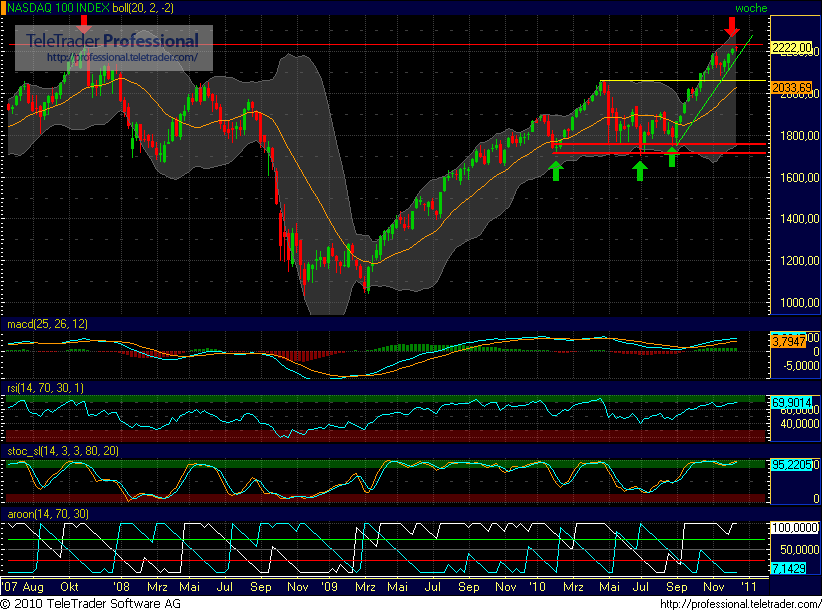The width and height of the screenshot is (822, 613).
Task: Click the '11 year label on time axis
Action: (748, 587)
